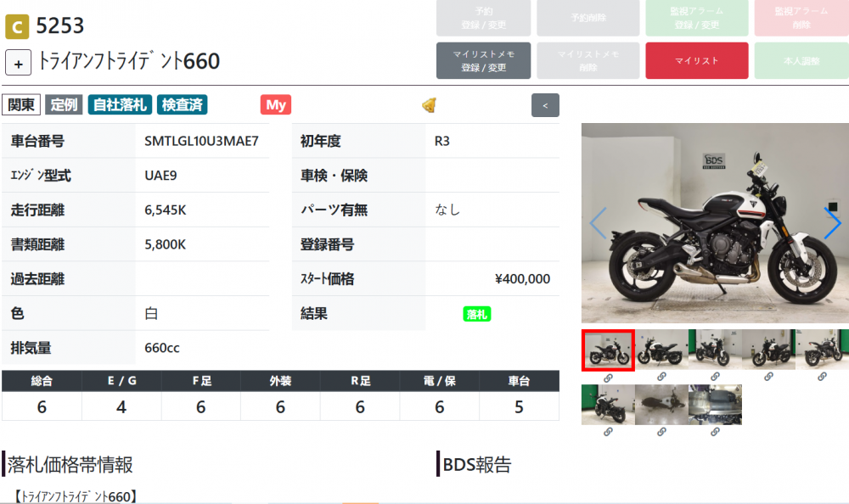Screen dimensions: 849x504
Task: Click link icon under tank photo thumbnail
Action: coord(661,432)
